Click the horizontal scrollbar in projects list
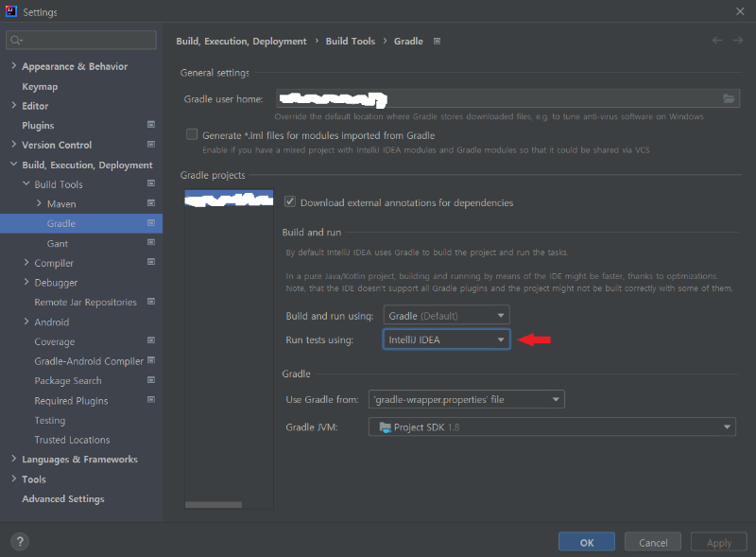Image resolution: width=756 pixels, height=557 pixels. 214,504
